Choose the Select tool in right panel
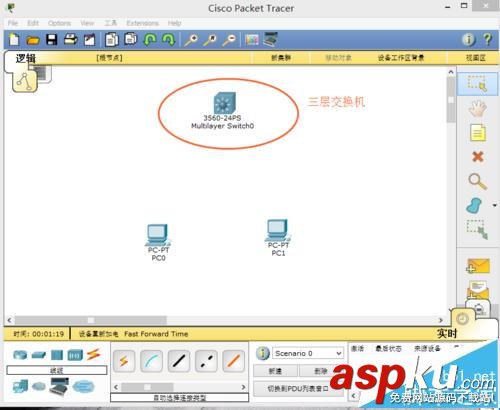The width and height of the screenshot is (500, 410). pos(477,83)
